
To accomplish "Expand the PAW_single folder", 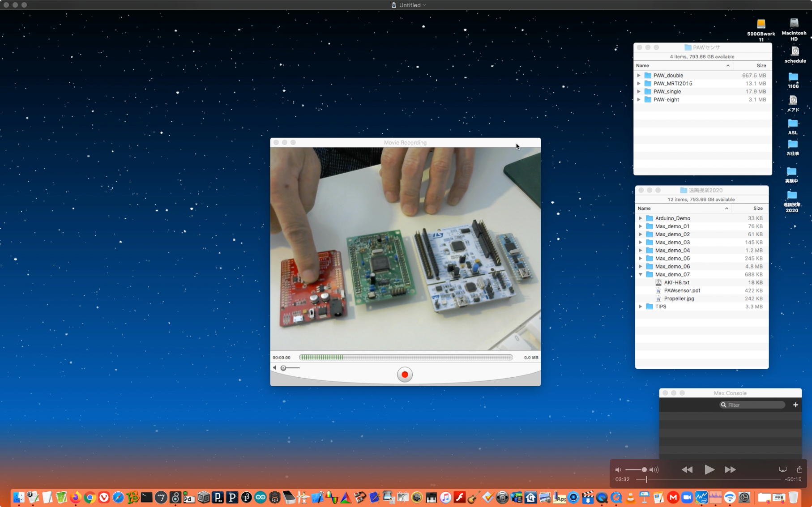I will click(x=639, y=92).
